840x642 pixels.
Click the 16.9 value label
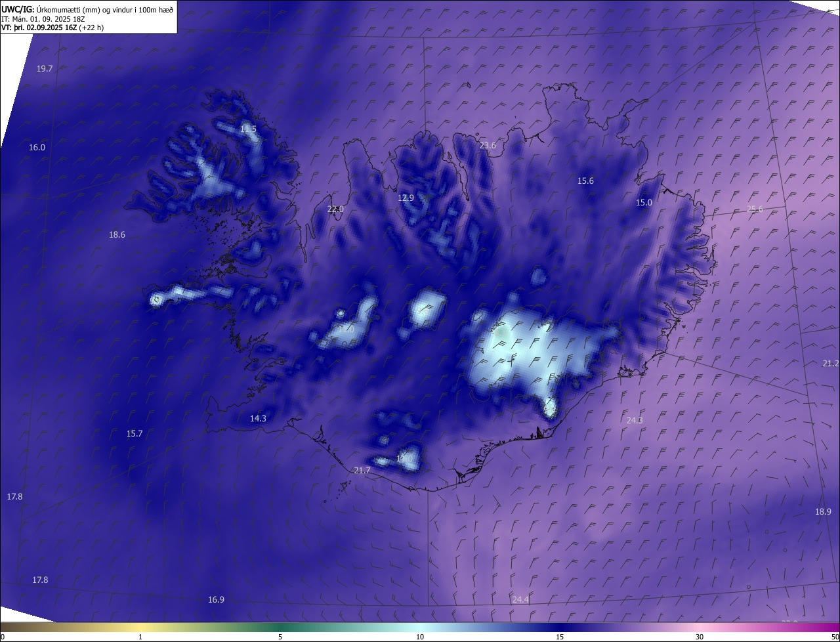(216, 599)
